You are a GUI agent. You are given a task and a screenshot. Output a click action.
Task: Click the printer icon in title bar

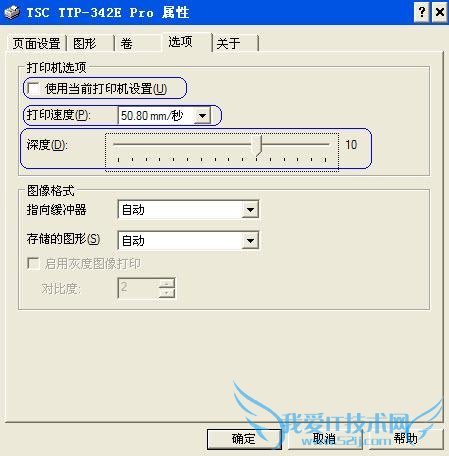point(12,12)
